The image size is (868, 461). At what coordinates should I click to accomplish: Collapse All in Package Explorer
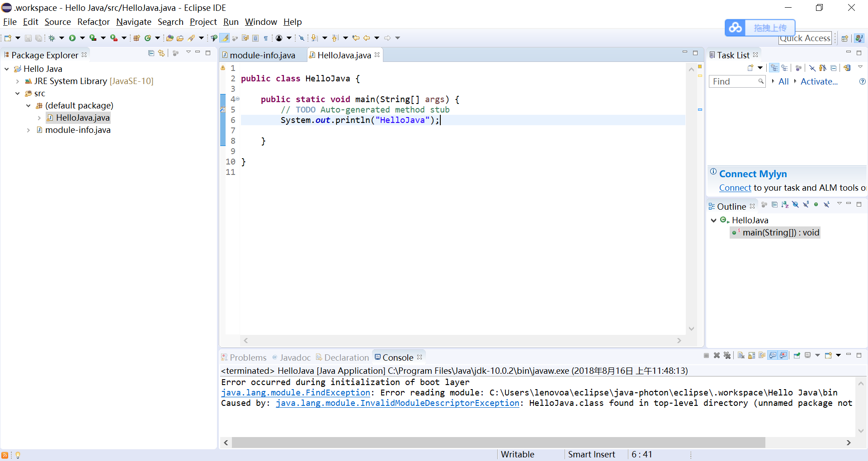151,53
